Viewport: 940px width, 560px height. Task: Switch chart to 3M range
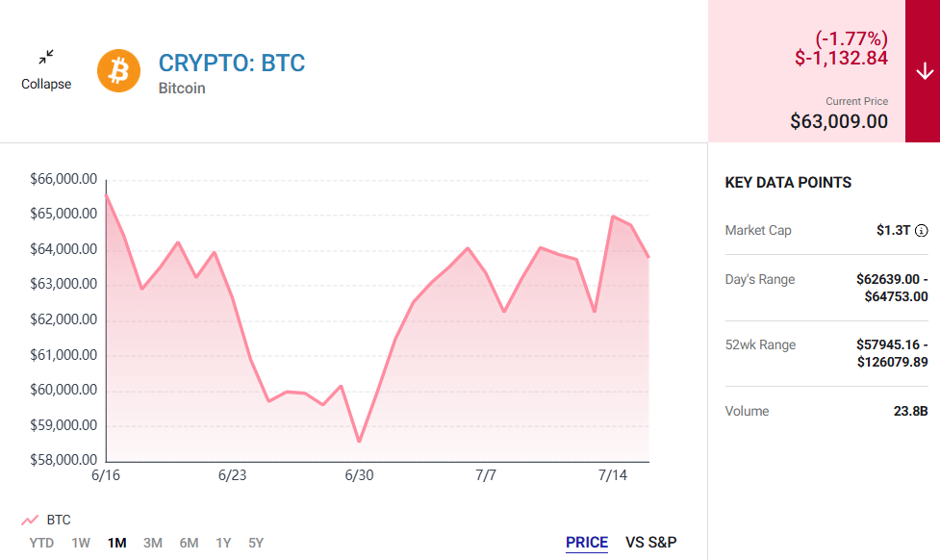pyautogui.click(x=153, y=543)
